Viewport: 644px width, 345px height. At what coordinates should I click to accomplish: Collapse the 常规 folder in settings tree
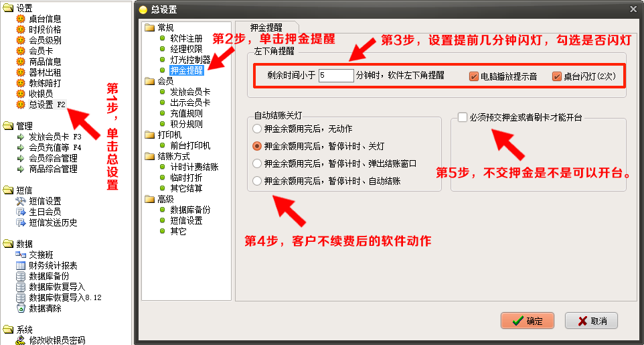[149, 27]
